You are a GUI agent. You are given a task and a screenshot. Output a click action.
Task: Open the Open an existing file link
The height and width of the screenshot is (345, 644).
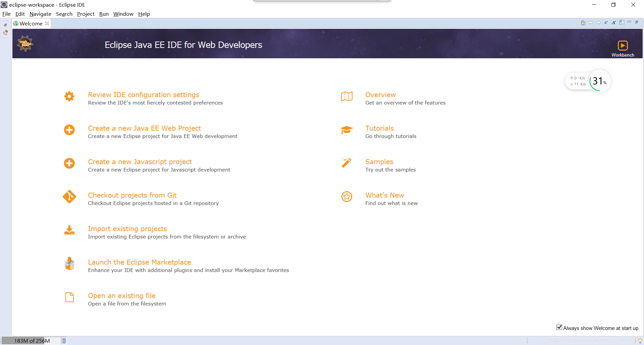pos(122,296)
